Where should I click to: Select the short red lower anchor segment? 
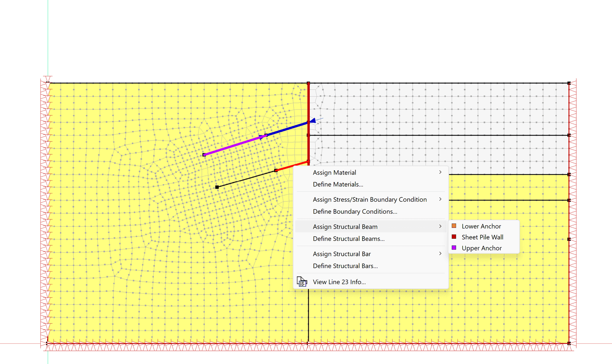click(x=292, y=166)
